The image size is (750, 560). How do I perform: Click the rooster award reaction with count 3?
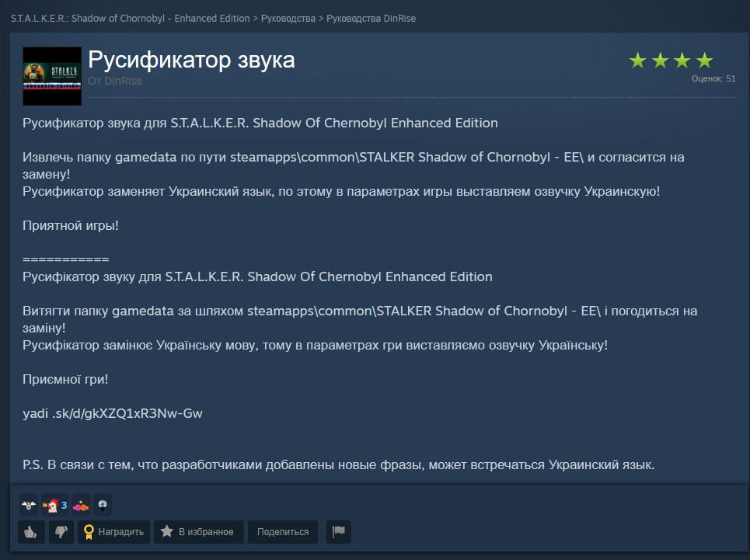[54, 505]
